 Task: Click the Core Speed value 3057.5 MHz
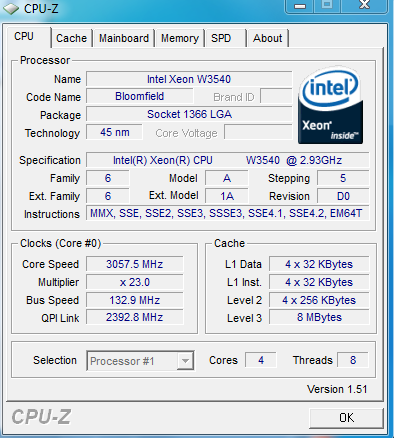pyautogui.click(x=135, y=264)
